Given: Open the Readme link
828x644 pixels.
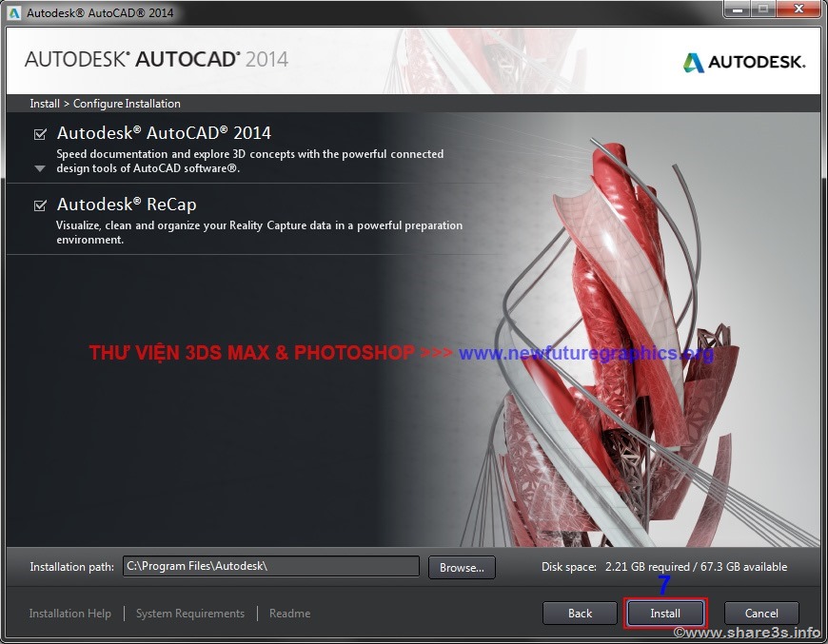Looking at the screenshot, I should pos(290,614).
